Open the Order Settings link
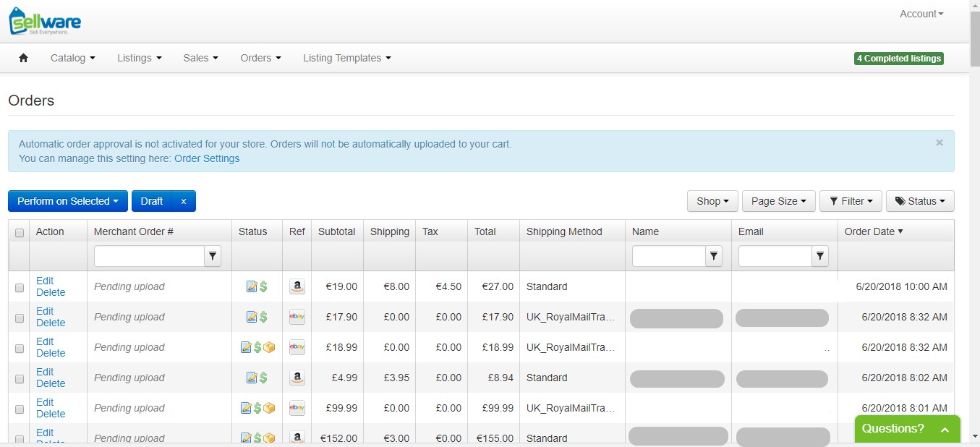 click(207, 158)
